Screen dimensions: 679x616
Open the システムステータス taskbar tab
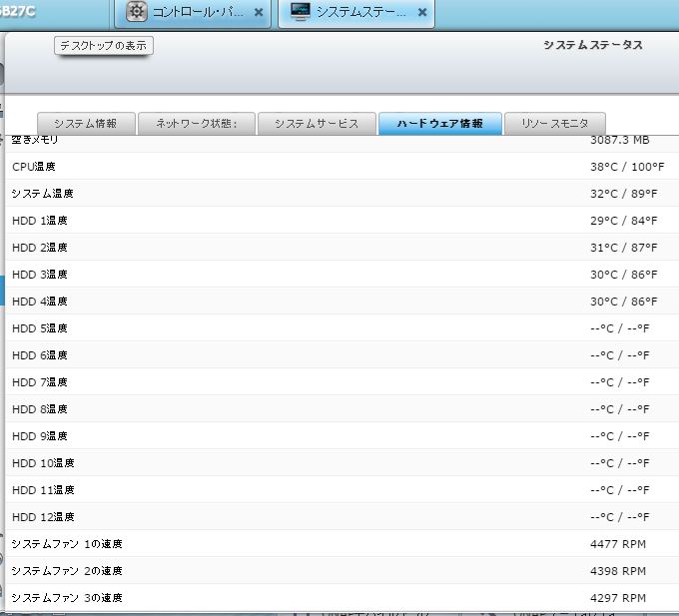click(x=355, y=13)
